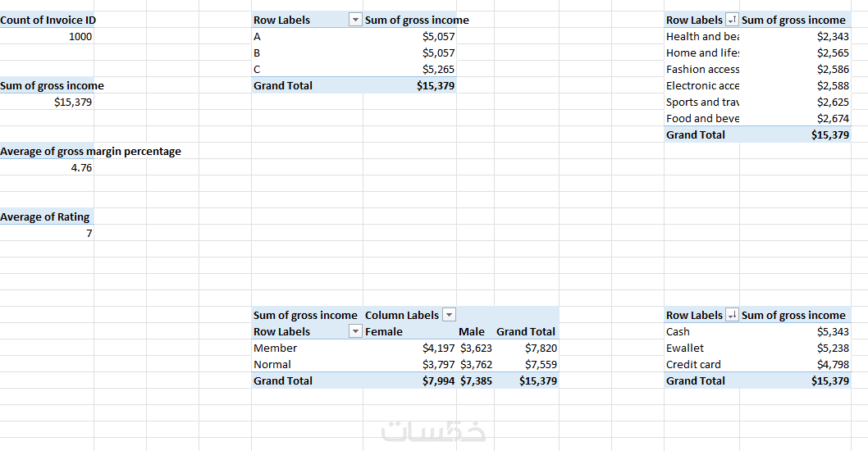Select the 'Count of Invoice ID' header cell

48,20
